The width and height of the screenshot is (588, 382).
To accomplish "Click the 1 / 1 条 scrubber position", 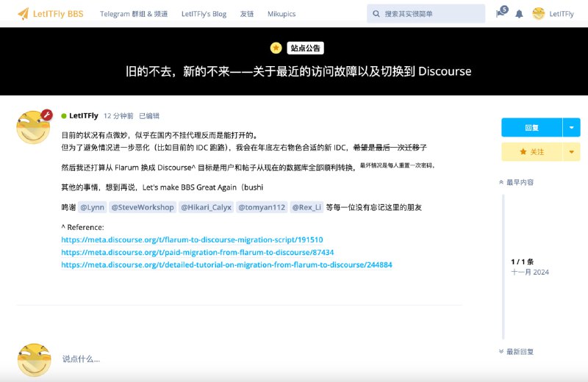I will 522,262.
